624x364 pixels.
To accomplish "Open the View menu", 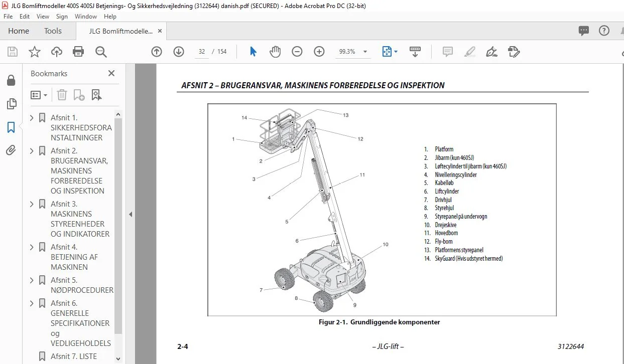I will coord(43,17).
